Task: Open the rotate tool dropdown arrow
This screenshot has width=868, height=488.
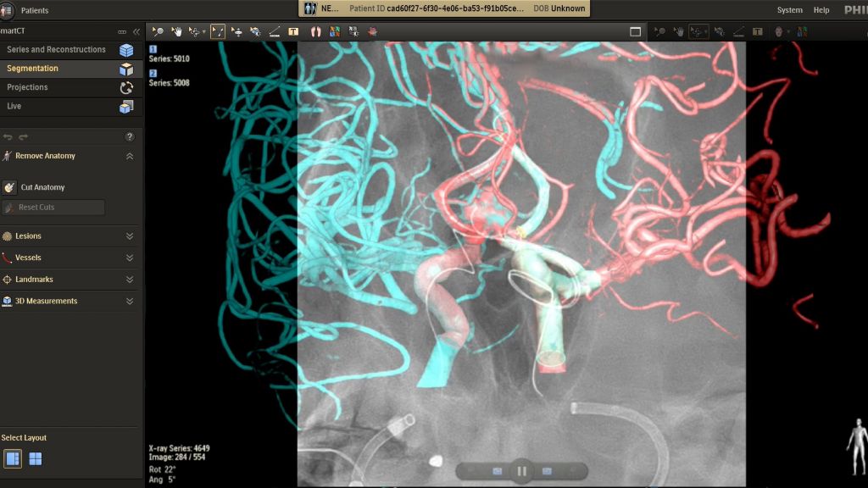Action: pyautogui.click(x=203, y=32)
